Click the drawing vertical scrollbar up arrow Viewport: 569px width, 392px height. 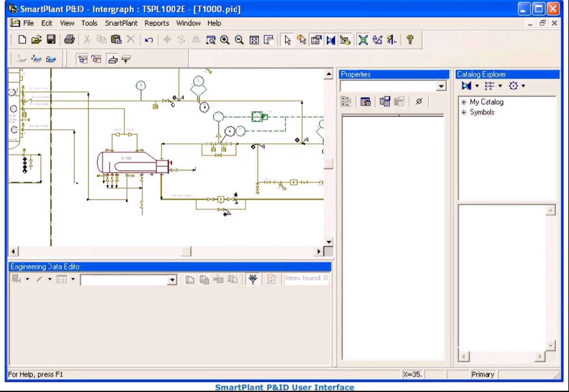(x=329, y=74)
